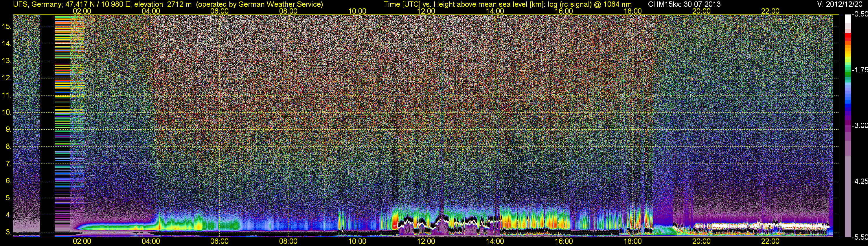Viewport: 868px width, 246px height.
Task: Click the top time axis label 20:00
Action: pos(702,11)
